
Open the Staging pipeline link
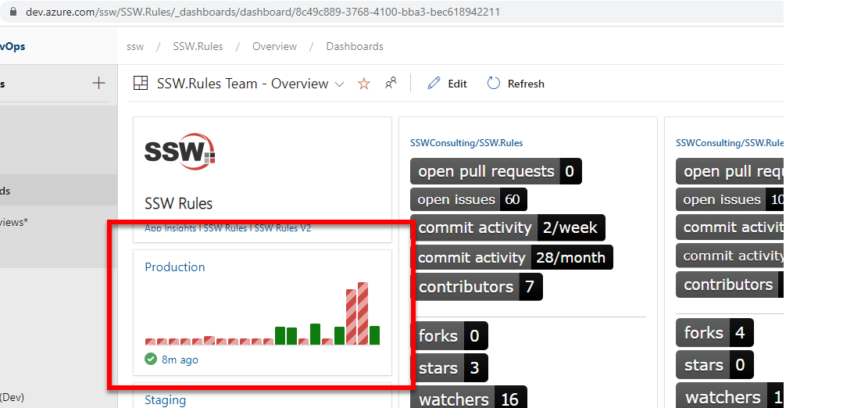[x=165, y=399]
